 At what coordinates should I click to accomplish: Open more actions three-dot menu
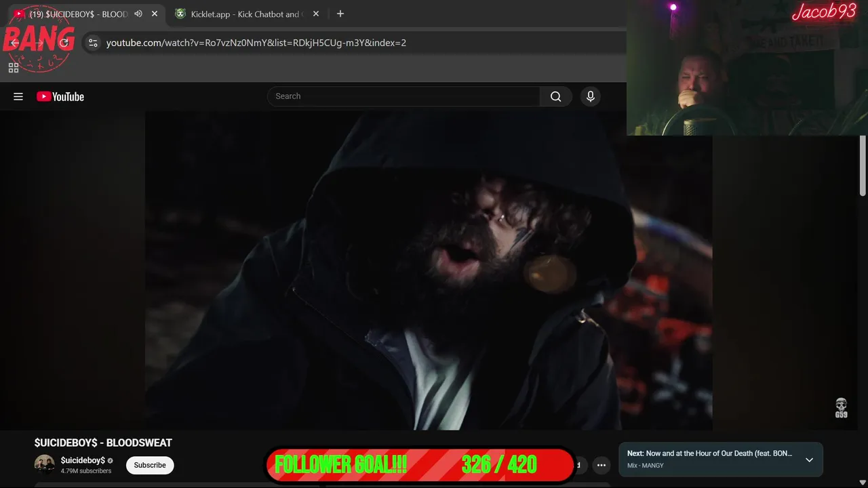(x=601, y=465)
